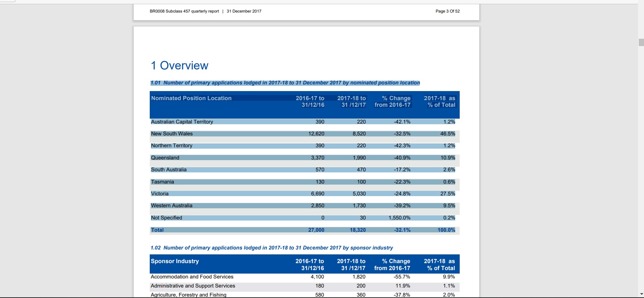Viewport: 644px width, 298px height.
Task: Select the table 1.02 caption by sponsor industry
Action: click(272, 248)
